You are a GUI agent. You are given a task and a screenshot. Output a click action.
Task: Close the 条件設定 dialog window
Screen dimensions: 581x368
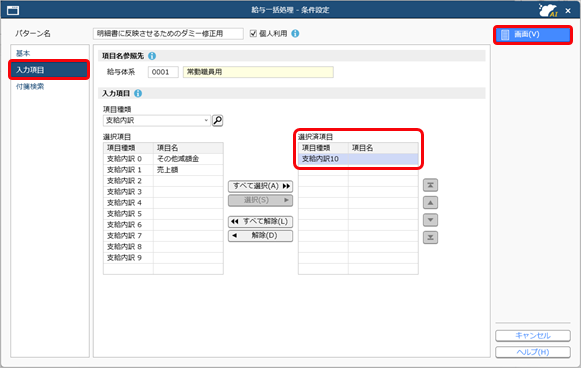568,11
